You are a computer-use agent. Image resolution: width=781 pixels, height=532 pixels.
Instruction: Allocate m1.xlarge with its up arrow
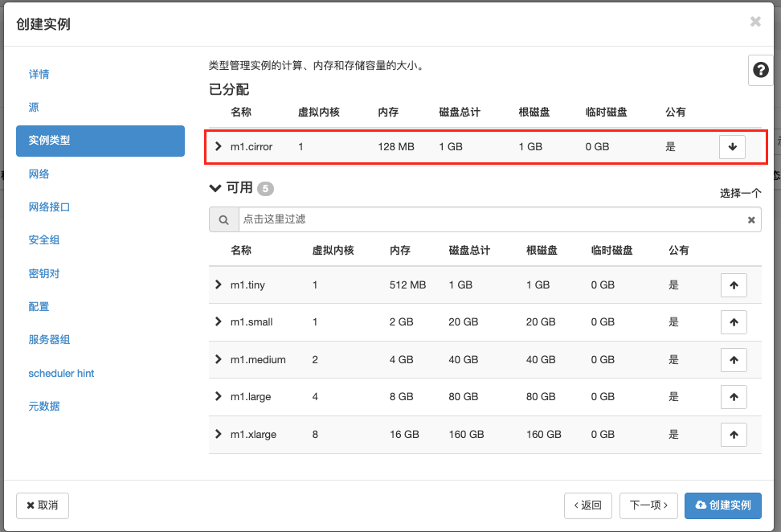734,435
